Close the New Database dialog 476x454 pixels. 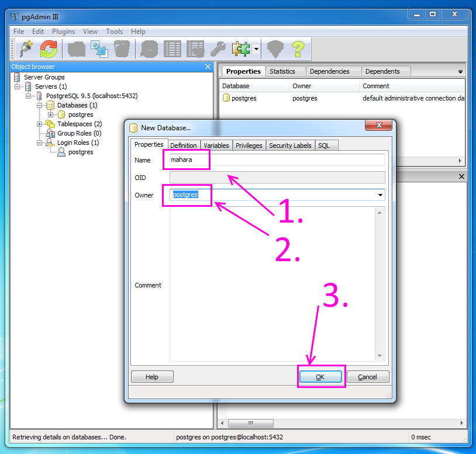378,125
